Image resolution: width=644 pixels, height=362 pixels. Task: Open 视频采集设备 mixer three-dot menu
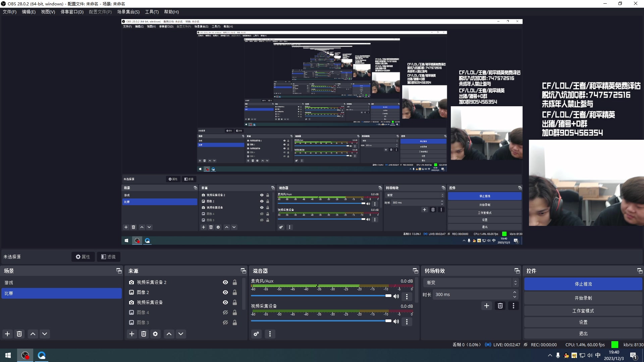407,322
